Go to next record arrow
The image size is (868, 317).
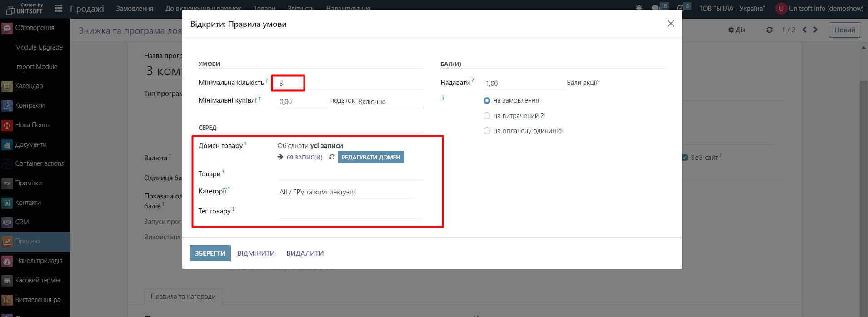click(816, 30)
